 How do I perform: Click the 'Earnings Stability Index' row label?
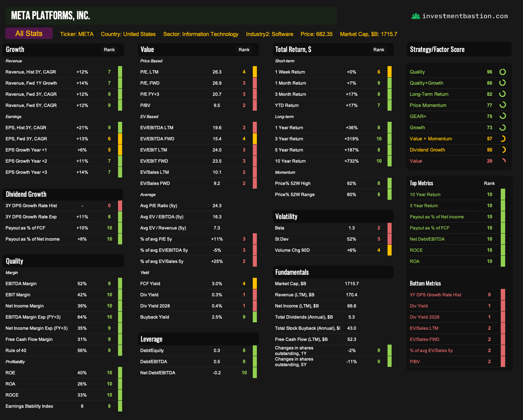(29, 406)
